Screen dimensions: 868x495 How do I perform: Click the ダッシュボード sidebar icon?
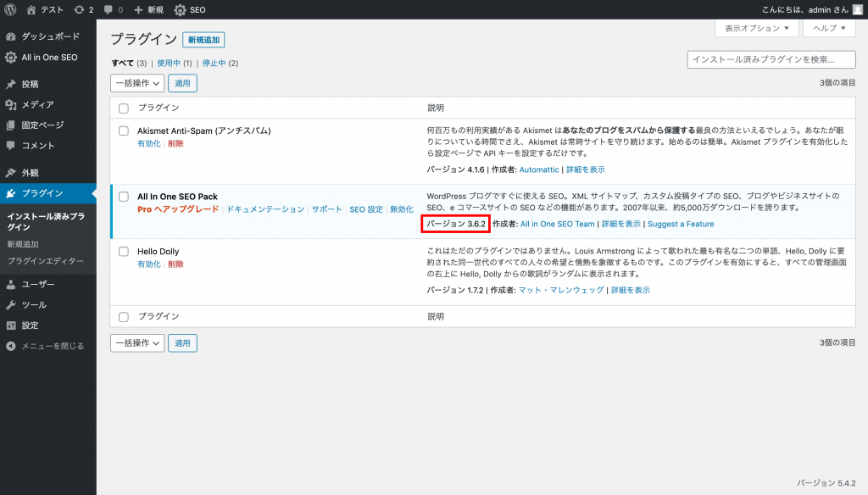pyautogui.click(x=10, y=36)
